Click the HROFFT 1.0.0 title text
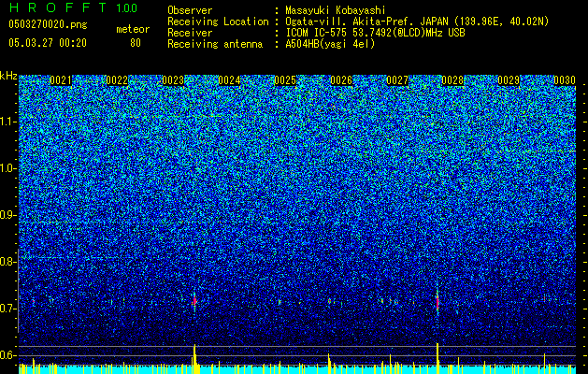The image size is (588, 374). [x=74, y=7]
